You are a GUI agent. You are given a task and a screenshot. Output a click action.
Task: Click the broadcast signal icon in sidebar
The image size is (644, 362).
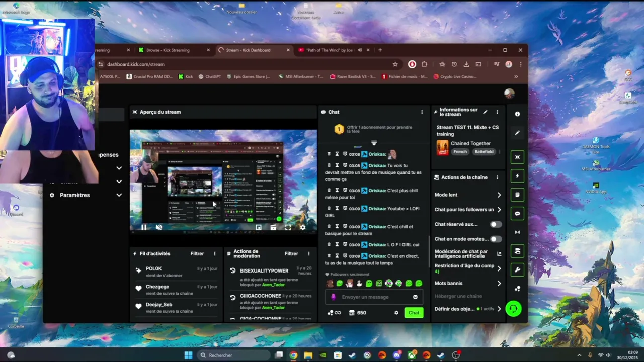tap(517, 232)
